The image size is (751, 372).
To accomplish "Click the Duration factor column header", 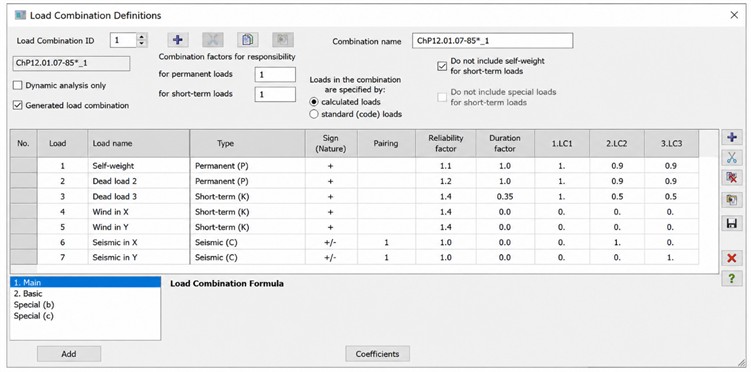I will [505, 143].
